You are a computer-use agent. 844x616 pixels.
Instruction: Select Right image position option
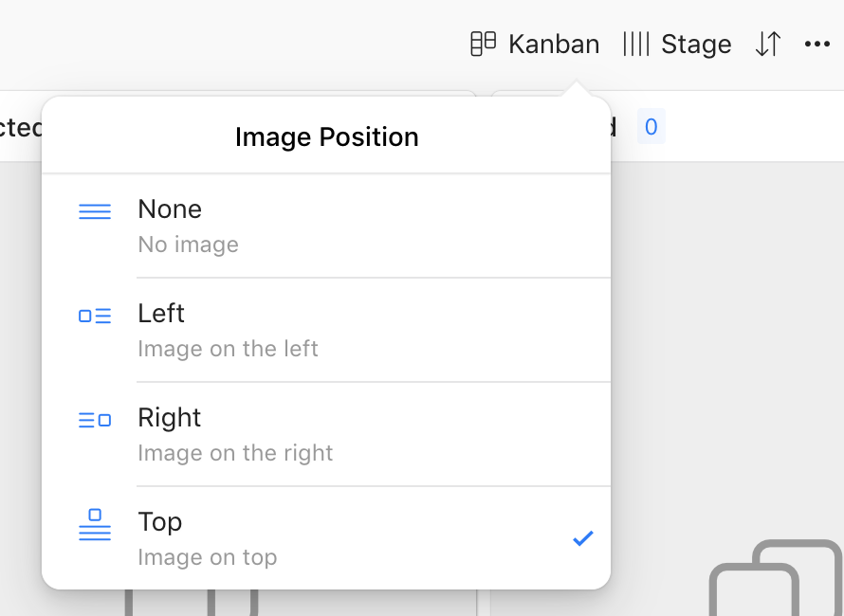click(x=326, y=434)
